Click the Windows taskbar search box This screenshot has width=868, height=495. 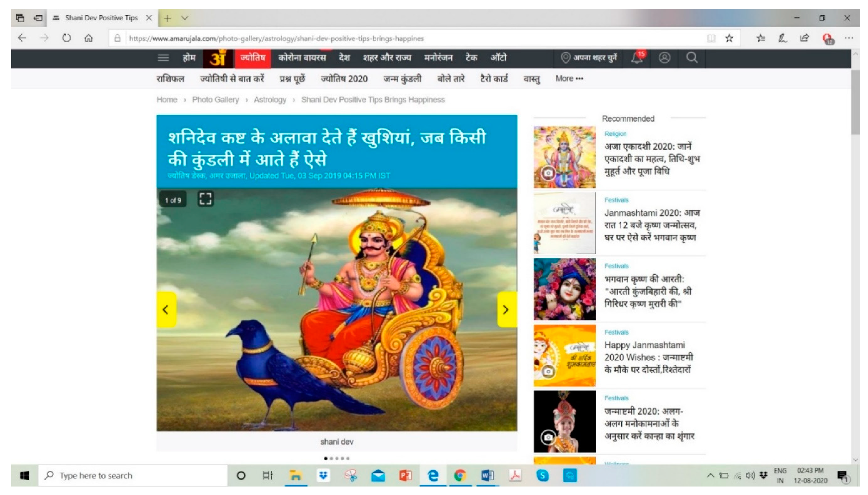pyautogui.click(x=133, y=475)
